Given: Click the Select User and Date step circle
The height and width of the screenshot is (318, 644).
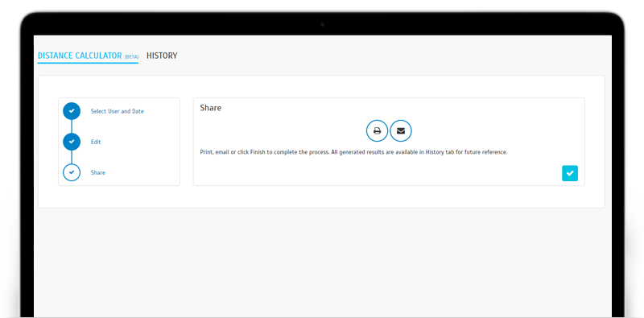Looking at the screenshot, I should point(72,111).
